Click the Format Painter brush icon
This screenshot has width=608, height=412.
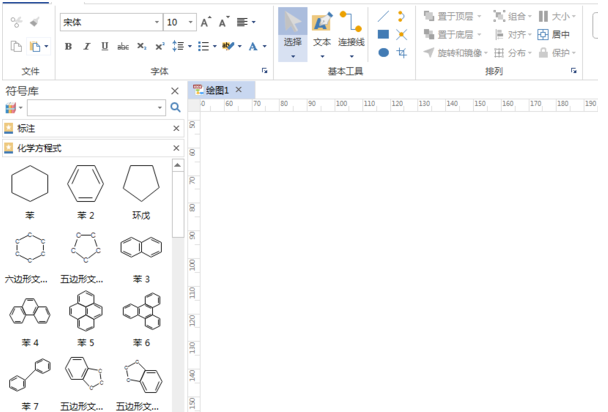[x=35, y=22]
